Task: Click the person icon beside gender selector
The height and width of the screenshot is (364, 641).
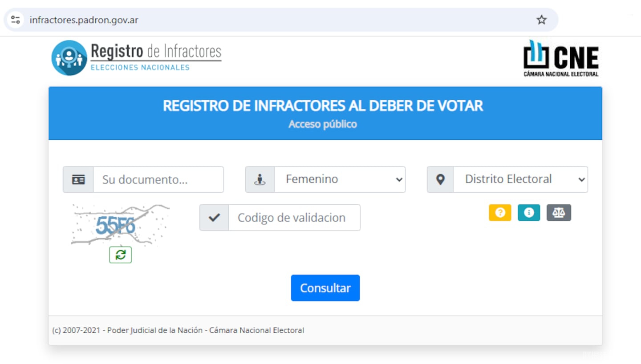Action: (260, 179)
